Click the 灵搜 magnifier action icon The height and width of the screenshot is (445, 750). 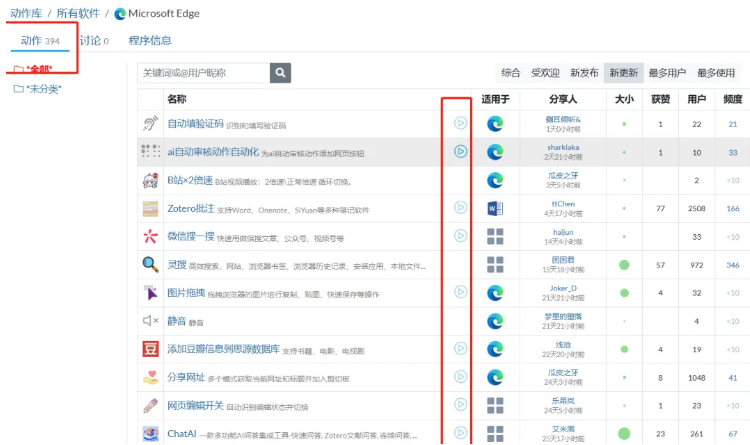150,265
